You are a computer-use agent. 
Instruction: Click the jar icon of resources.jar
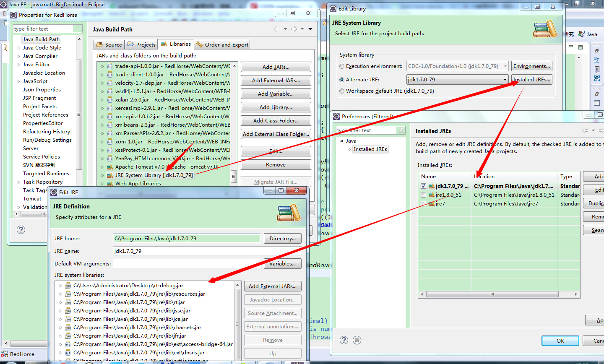pyautogui.click(x=68, y=294)
